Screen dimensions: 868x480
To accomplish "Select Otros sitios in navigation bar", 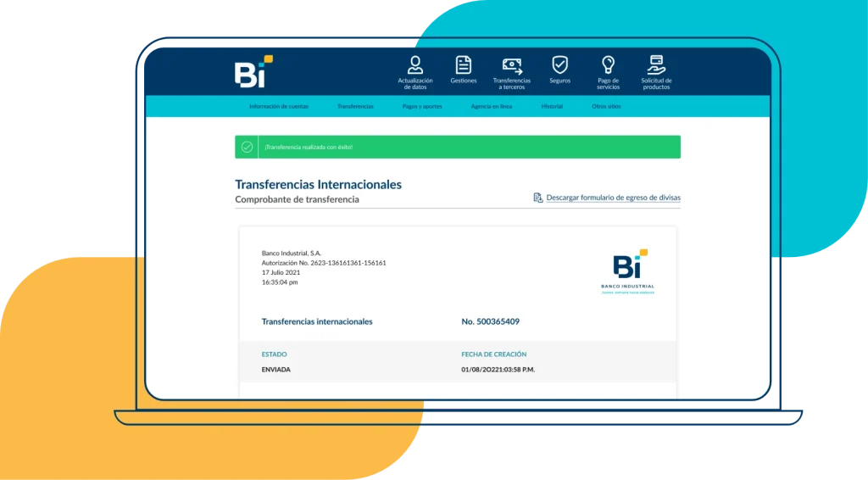I will point(606,107).
